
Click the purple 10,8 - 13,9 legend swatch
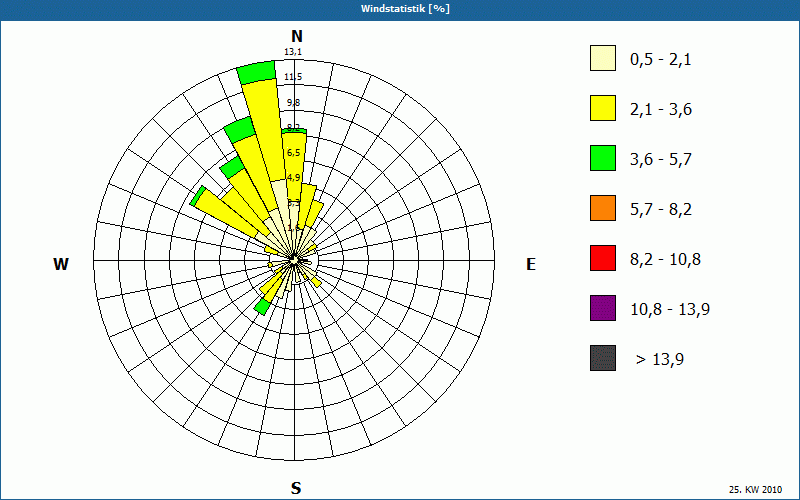[603, 308]
